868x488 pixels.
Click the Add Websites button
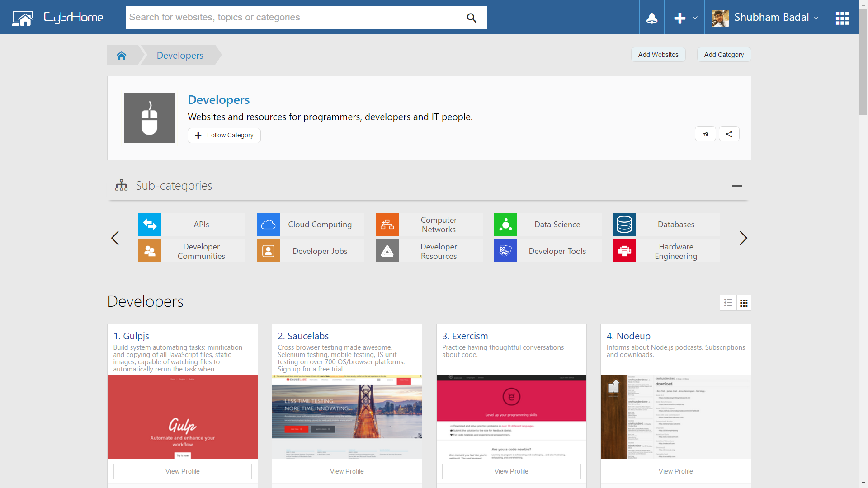coord(658,55)
